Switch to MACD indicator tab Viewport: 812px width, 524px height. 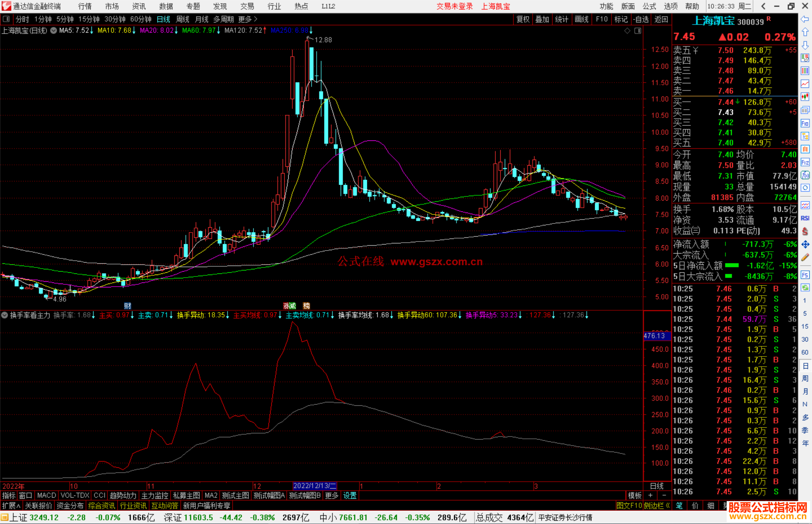pyautogui.click(x=46, y=495)
